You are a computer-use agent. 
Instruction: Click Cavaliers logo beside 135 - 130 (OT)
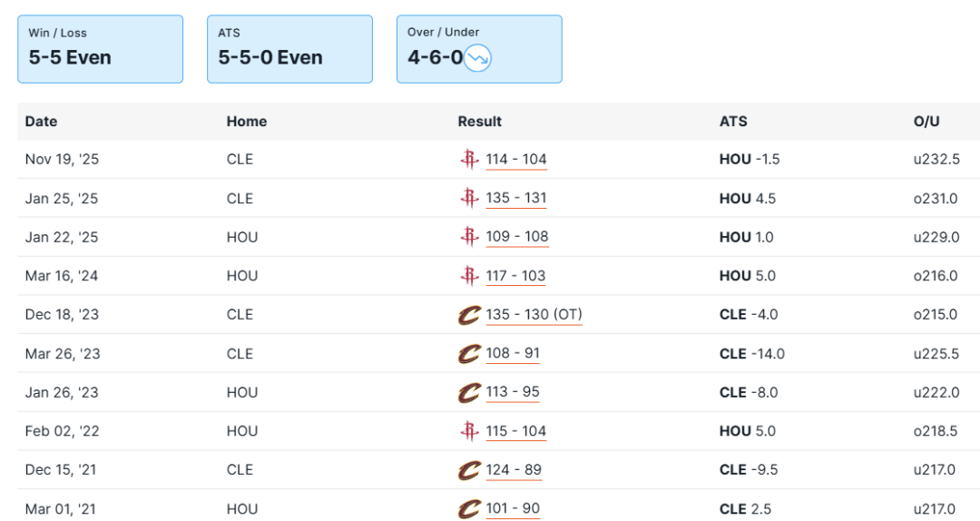point(469,315)
